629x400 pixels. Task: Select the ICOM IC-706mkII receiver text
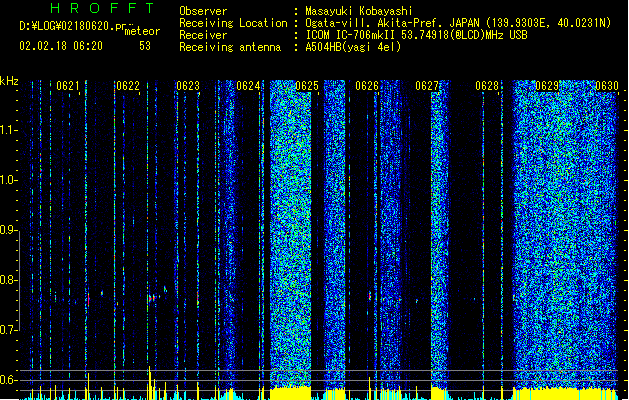416,35
